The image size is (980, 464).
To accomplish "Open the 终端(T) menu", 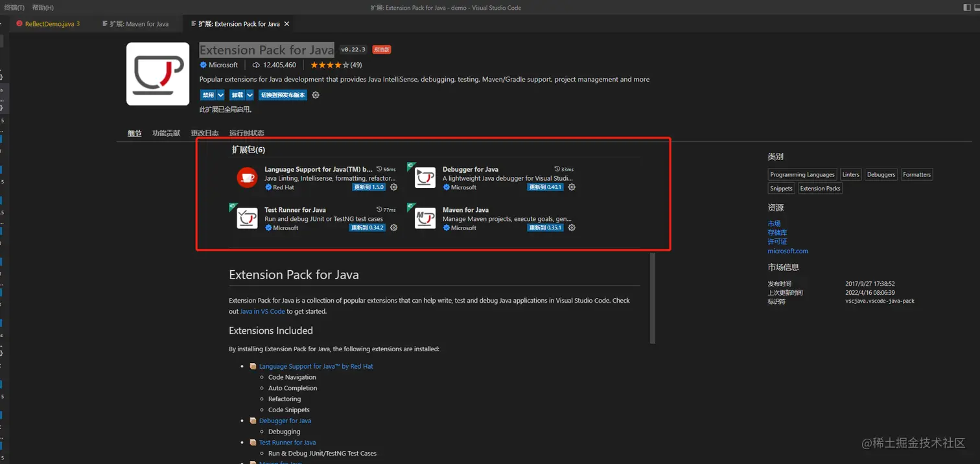I will (x=13, y=8).
